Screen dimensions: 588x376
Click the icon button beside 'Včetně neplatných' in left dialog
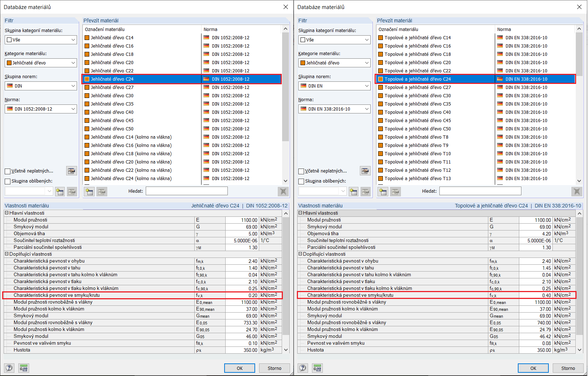[72, 171]
